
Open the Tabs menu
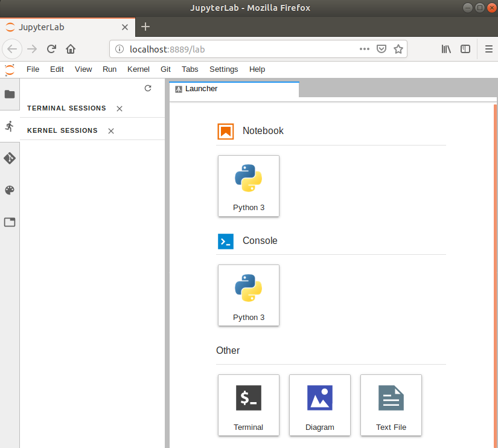[190, 69]
